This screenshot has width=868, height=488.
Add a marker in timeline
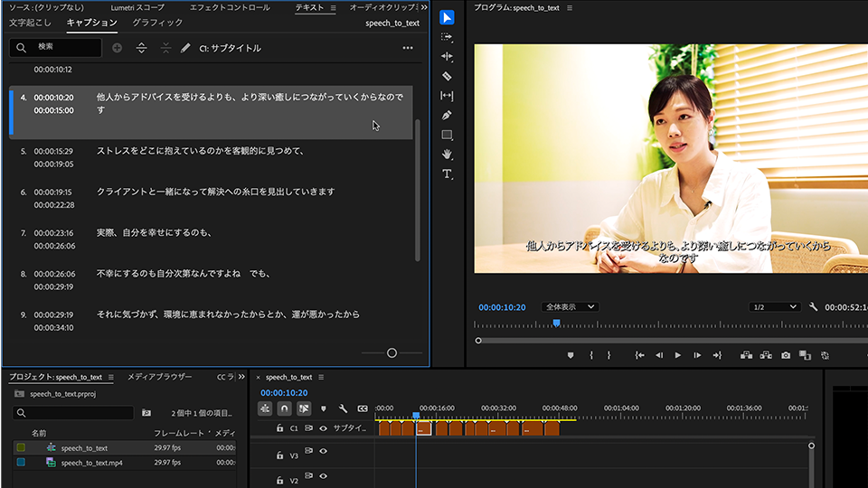point(324,408)
